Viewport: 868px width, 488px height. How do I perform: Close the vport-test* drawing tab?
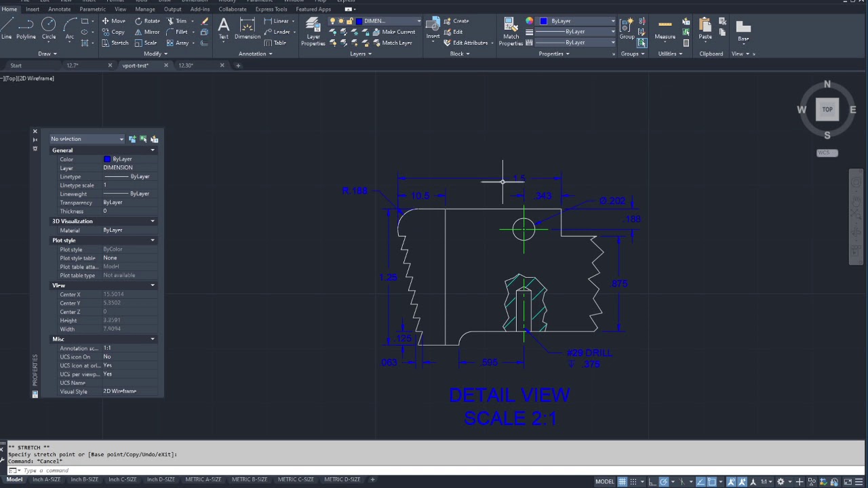(165, 66)
